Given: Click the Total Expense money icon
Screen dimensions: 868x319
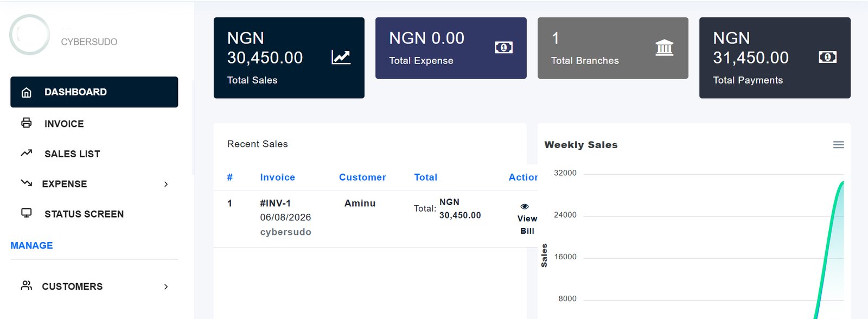Looking at the screenshot, I should (x=503, y=48).
